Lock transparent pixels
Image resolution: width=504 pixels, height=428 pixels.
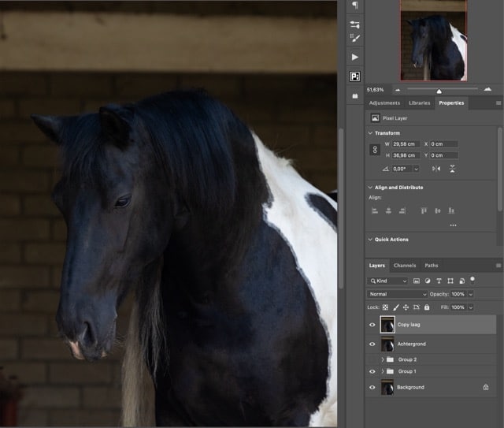(x=385, y=307)
